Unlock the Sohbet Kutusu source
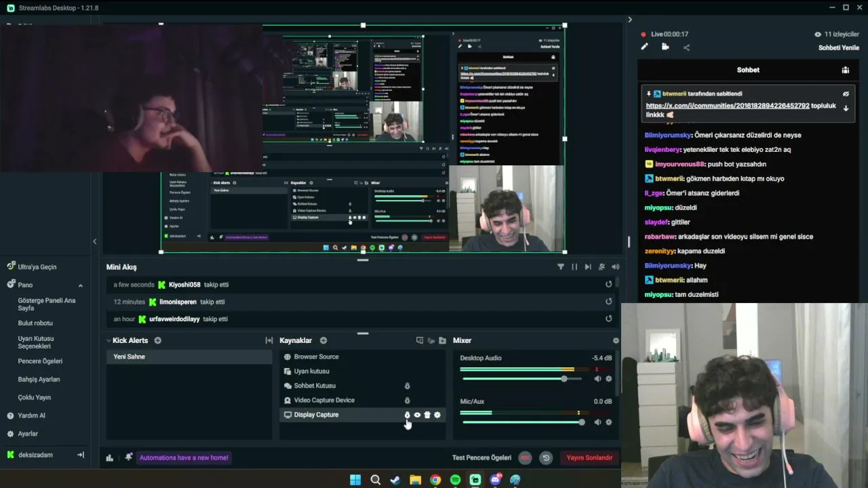Viewport: 868px width, 488px height. tap(407, 386)
